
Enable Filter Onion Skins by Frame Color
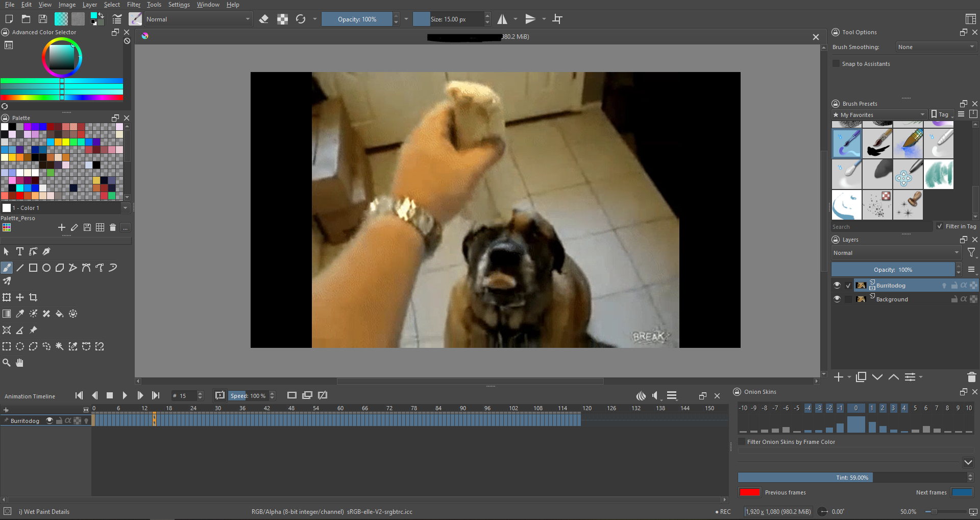742,442
